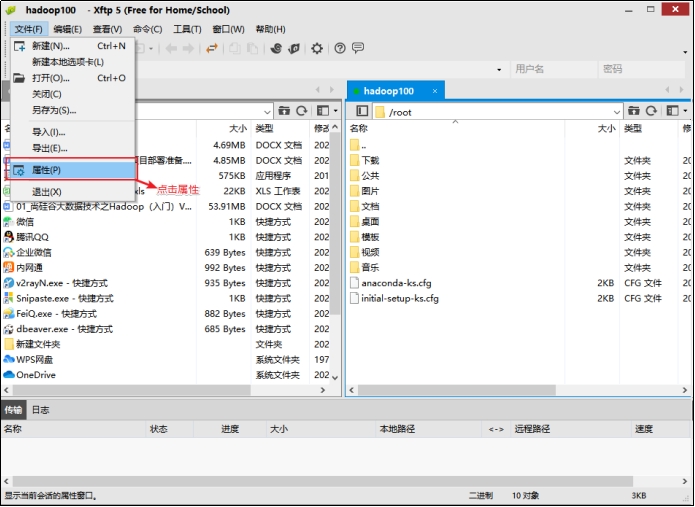695x507 pixels.
Task: Go to parent folder in local pane
Action: (284, 110)
